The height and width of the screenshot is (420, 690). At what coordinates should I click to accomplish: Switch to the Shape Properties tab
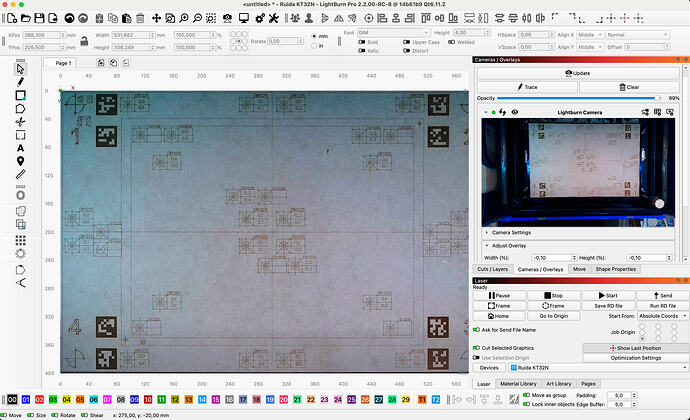(616, 269)
